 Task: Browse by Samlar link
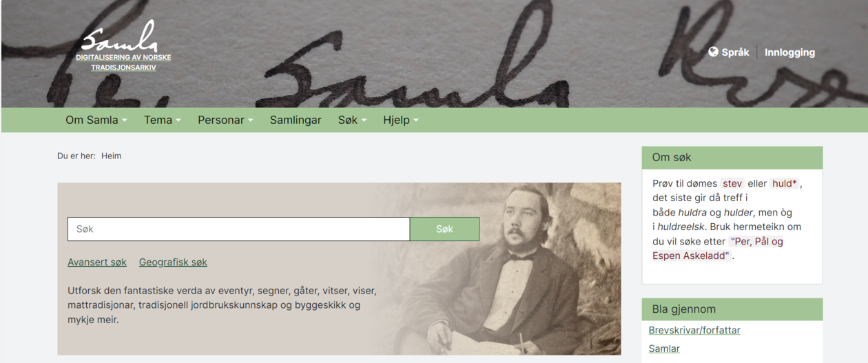[x=664, y=349]
